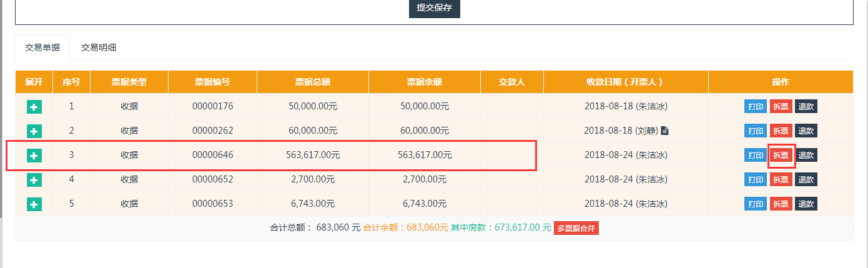Screen dimensions: 868x268
Task: Click the 提交保存 button
Action: (434, 9)
